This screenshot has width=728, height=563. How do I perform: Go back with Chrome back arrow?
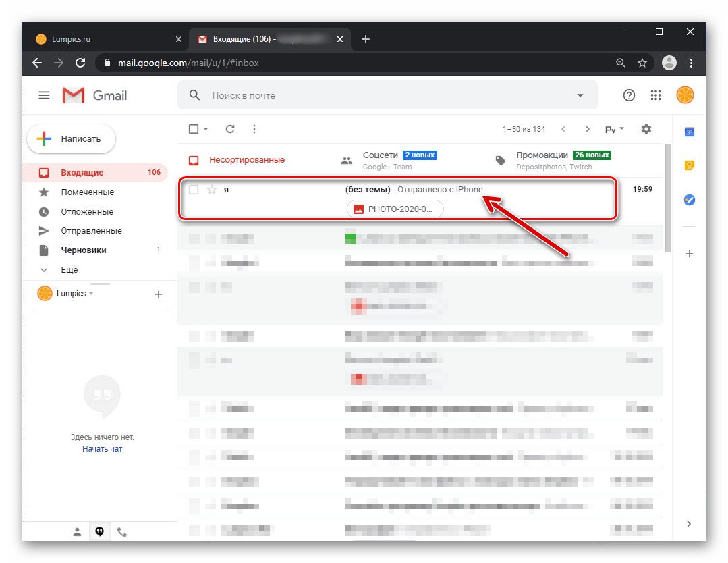[37, 63]
